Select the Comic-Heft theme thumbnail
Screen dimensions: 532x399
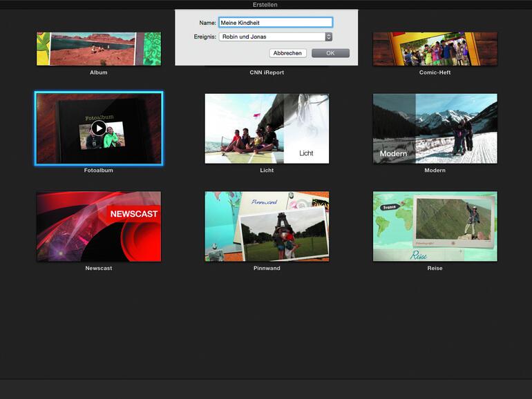435,49
